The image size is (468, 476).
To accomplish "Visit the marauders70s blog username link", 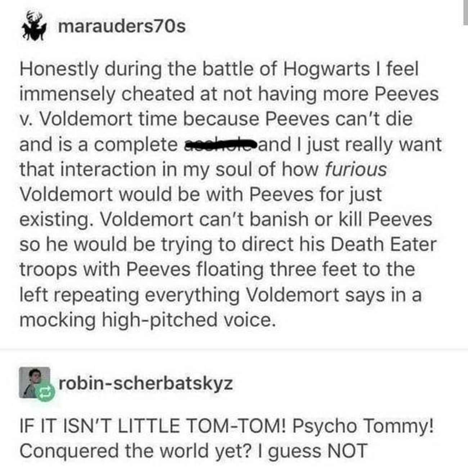I will pyautogui.click(x=122, y=26).
